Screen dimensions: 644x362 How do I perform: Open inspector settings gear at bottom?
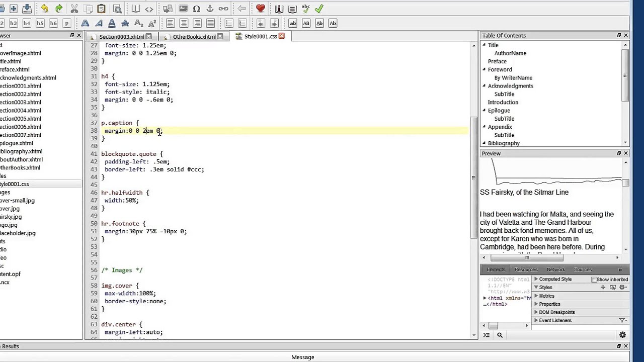[622, 335]
